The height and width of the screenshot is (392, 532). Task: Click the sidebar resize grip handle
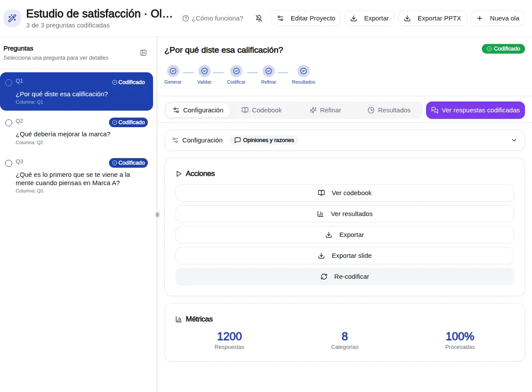pyautogui.click(x=157, y=215)
